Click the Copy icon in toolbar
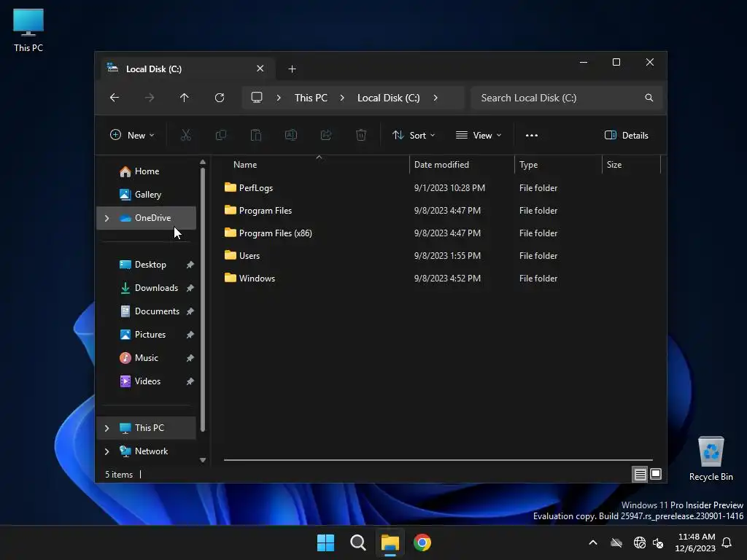Image resolution: width=747 pixels, height=560 pixels. coord(221,135)
